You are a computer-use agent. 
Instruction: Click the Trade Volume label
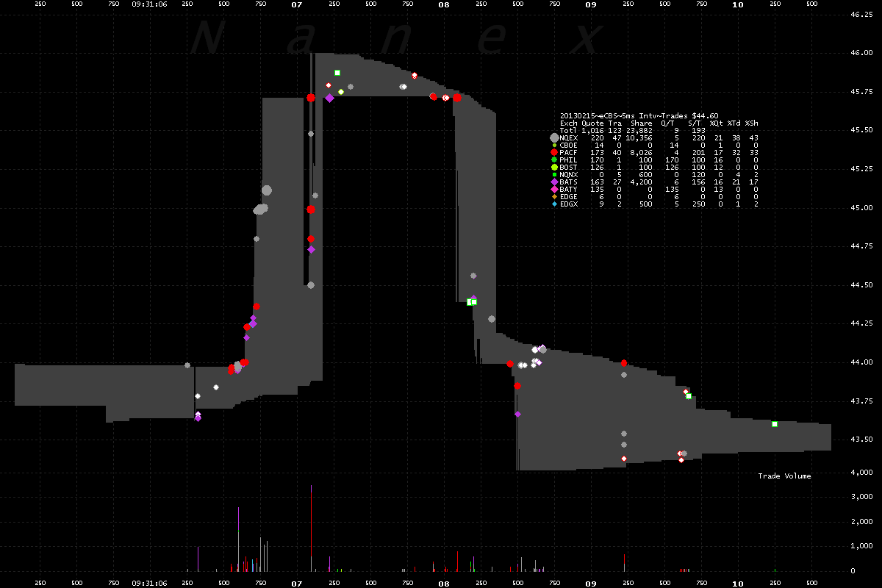[x=784, y=476]
